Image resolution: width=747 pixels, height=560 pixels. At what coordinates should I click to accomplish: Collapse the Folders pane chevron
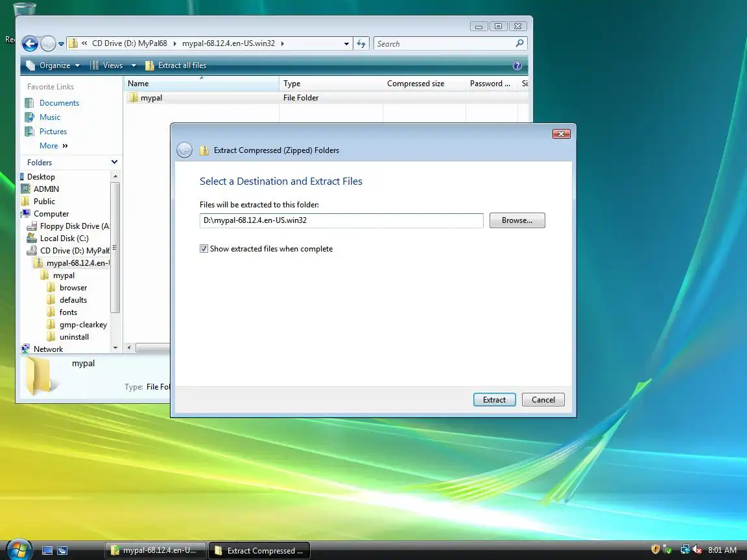pyautogui.click(x=114, y=162)
